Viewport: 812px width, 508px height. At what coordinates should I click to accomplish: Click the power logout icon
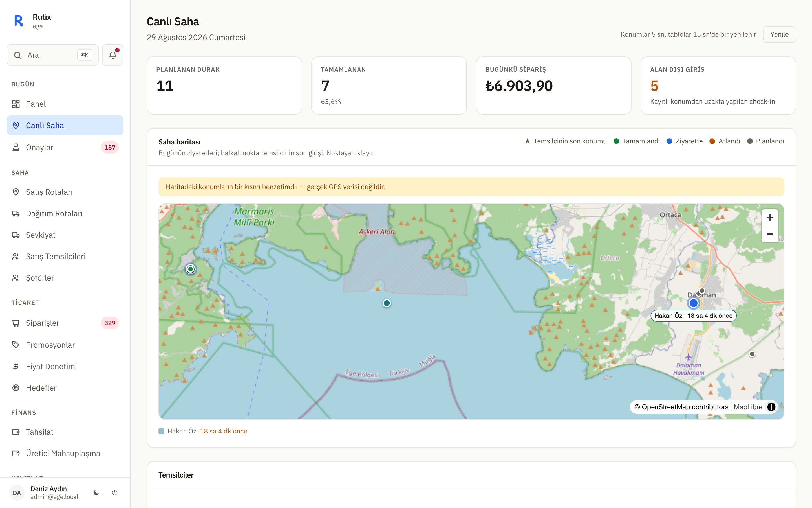115,492
